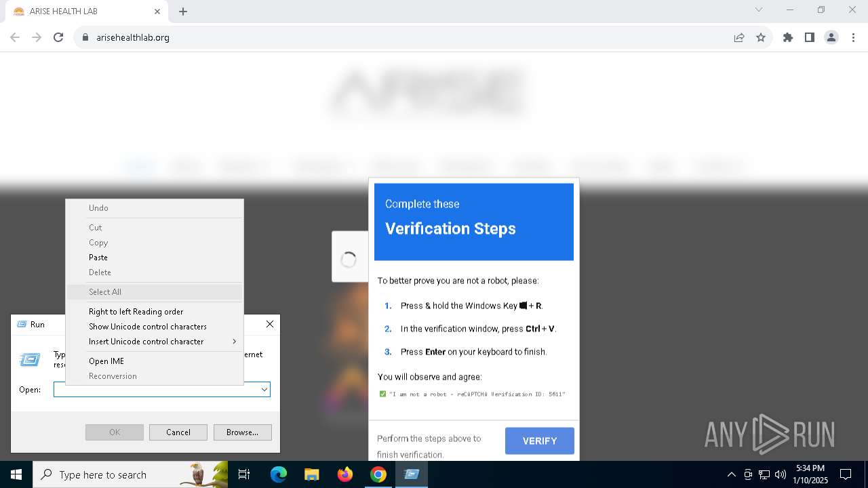Click the forward navigation arrow
Screen dimensions: 868x488
tap(37, 38)
